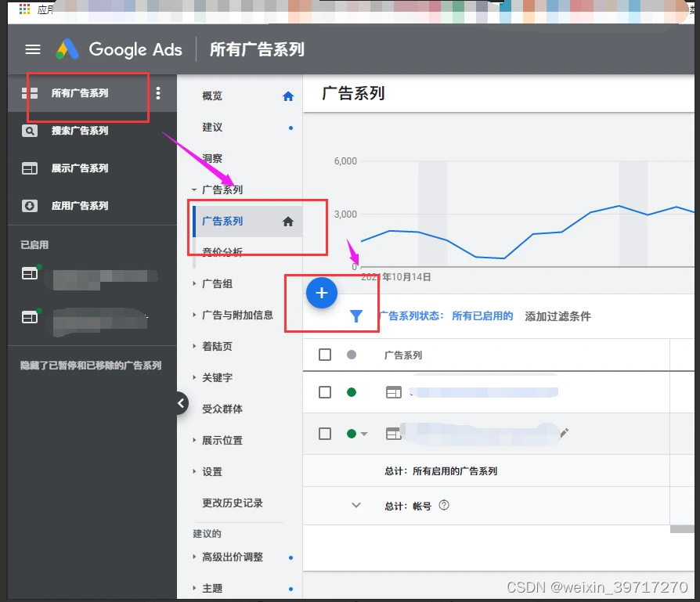Click the 已启用 section heading
The width and height of the screenshot is (700, 602).
(34, 244)
